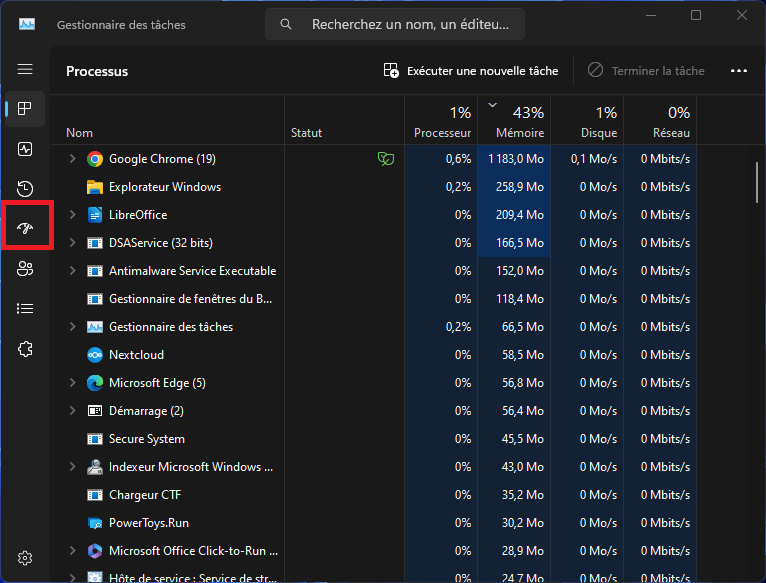Select the Processus sidebar icon
This screenshot has width=766, height=583.
click(25, 108)
